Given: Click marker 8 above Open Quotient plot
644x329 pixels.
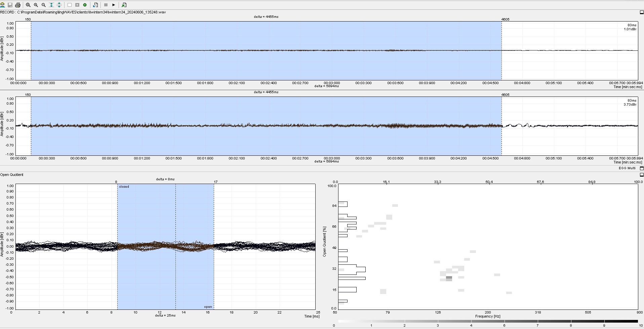Looking at the screenshot, I should point(116,182).
